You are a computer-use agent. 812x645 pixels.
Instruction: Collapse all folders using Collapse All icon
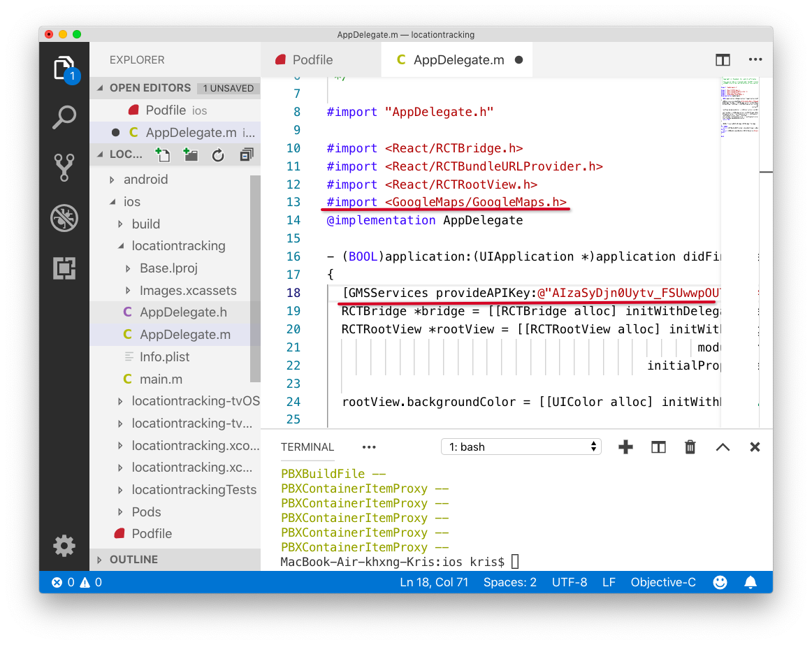245,154
